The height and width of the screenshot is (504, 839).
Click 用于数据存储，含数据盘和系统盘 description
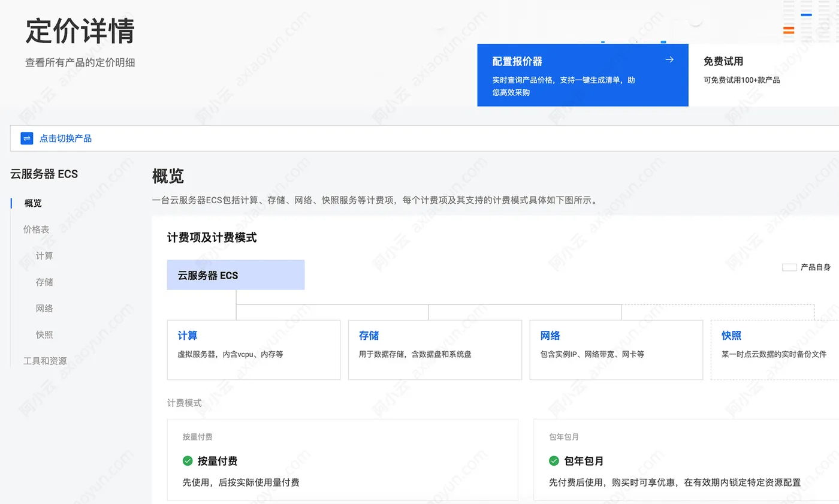[x=415, y=354]
